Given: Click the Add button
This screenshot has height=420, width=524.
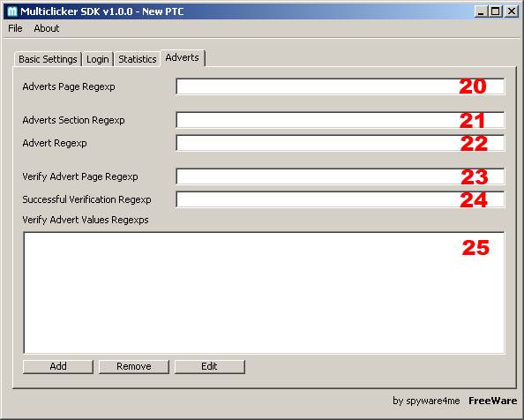Looking at the screenshot, I should click(58, 366).
